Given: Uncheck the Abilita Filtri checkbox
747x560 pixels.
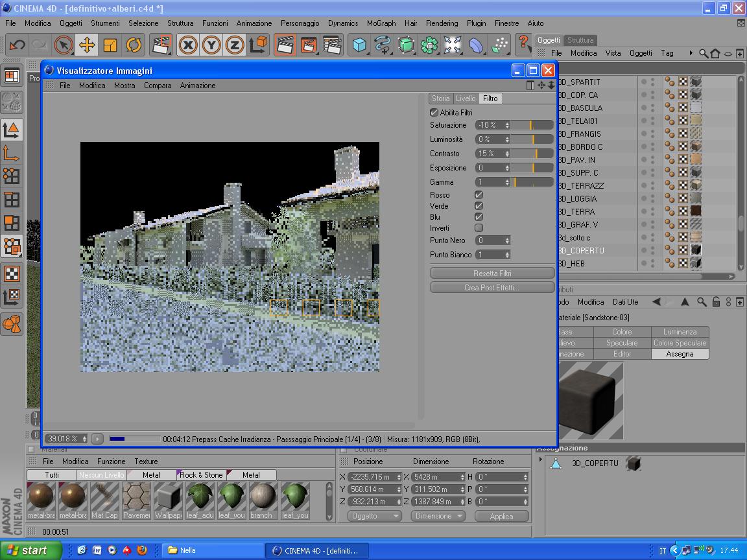Looking at the screenshot, I should tap(434, 113).
